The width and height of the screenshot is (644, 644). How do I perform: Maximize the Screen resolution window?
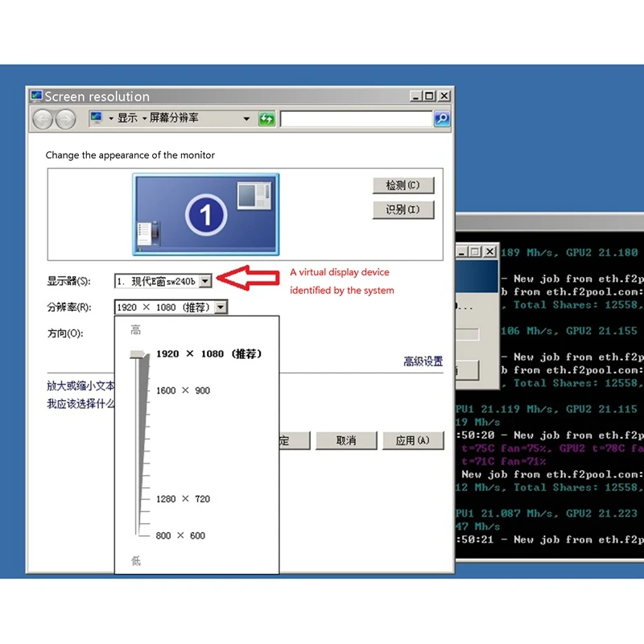pyautogui.click(x=429, y=96)
